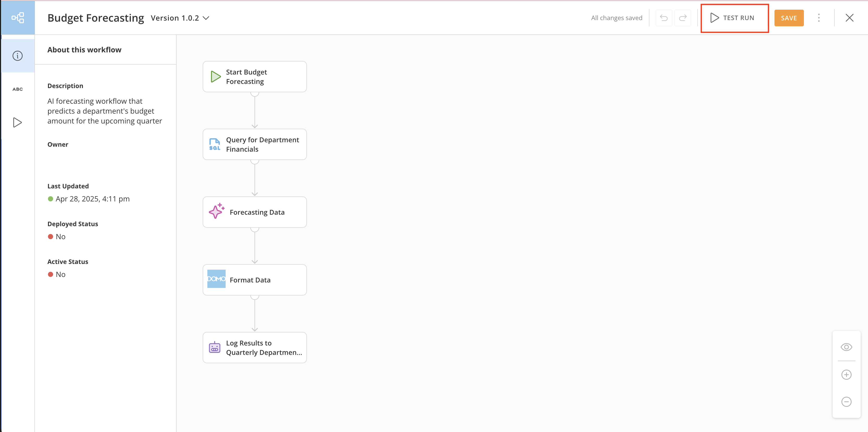Select the info (About) sidebar tab
Screen dimensions: 868x432
[x=17, y=55]
